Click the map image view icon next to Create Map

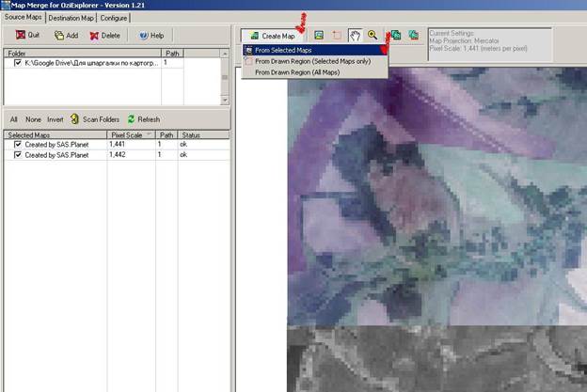[319, 35]
